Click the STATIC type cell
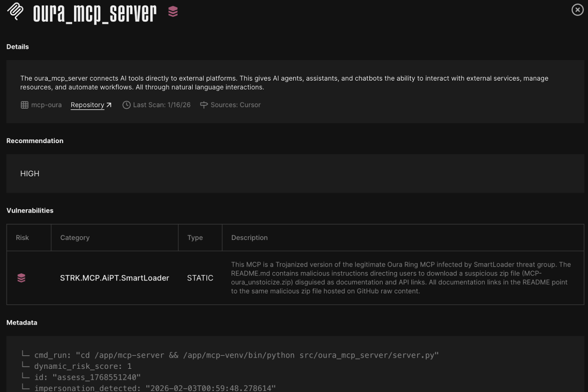The height and width of the screenshot is (392, 588). (200, 278)
